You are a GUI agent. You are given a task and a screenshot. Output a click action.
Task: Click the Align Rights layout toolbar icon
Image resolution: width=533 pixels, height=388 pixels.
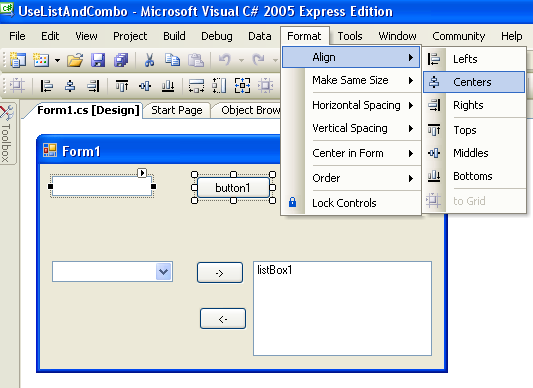pyautogui.click(x=93, y=85)
